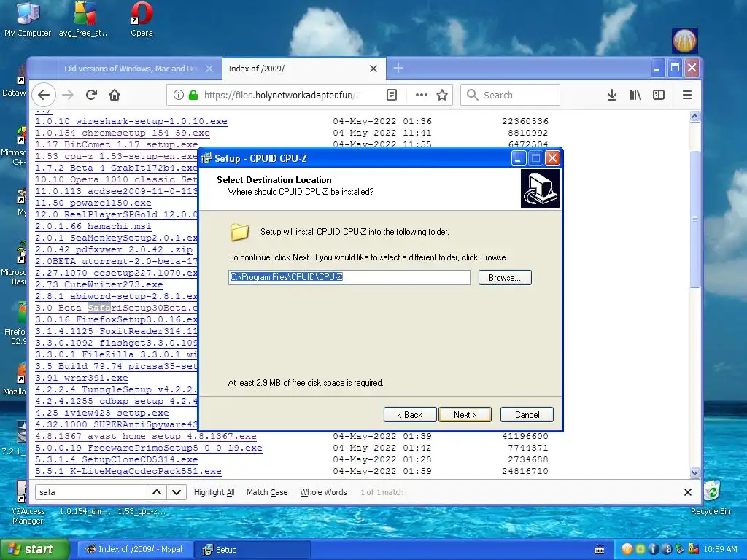Open the Recycle Bin on desktop
747x560 pixels.
711,498
